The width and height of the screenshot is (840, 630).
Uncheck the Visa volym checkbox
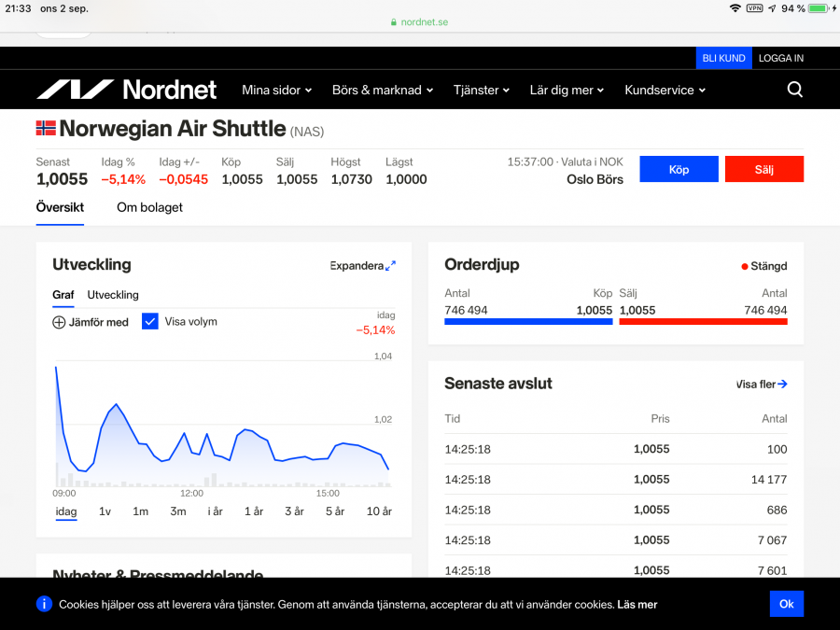[x=150, y=321]
